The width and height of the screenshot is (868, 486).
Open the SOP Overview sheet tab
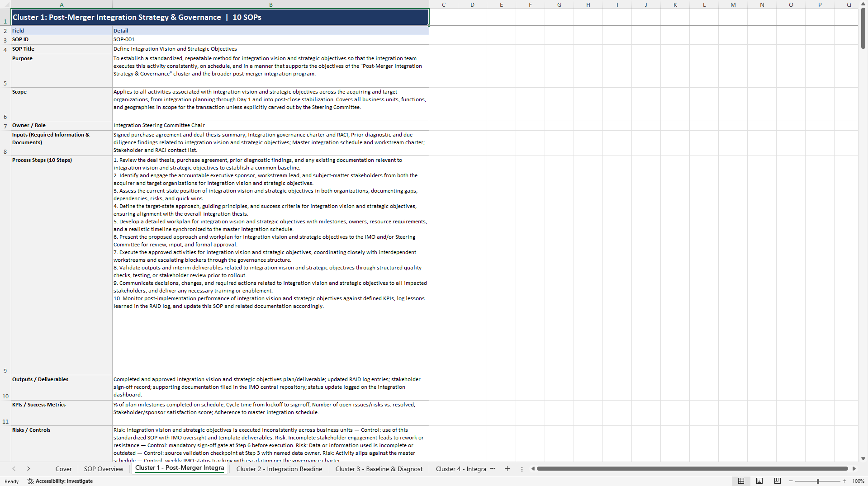[104, 469]
